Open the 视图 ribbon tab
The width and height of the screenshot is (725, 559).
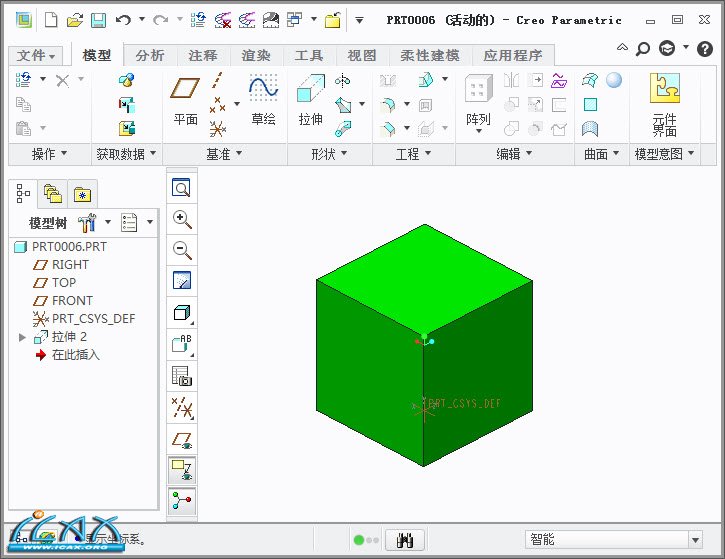click(x=361, y=56)
